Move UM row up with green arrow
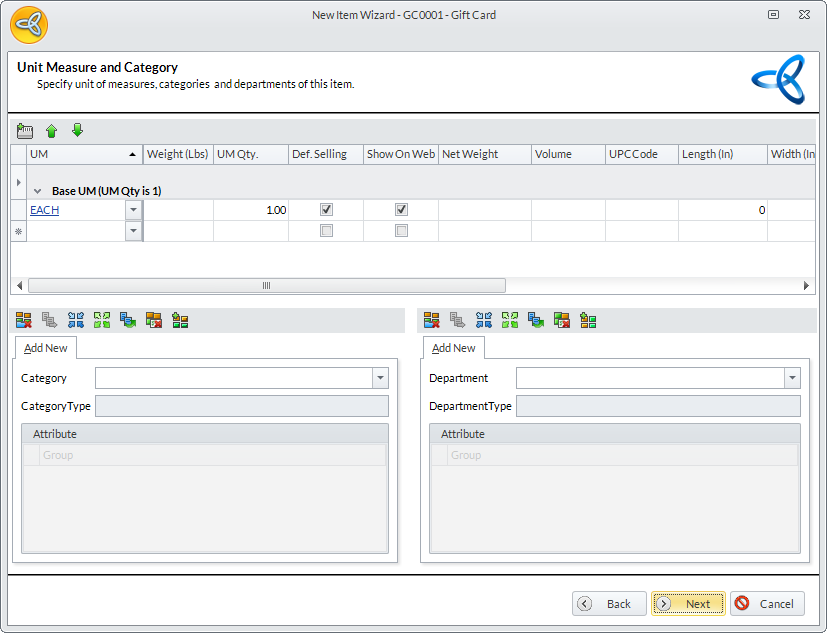 point(52,131)
